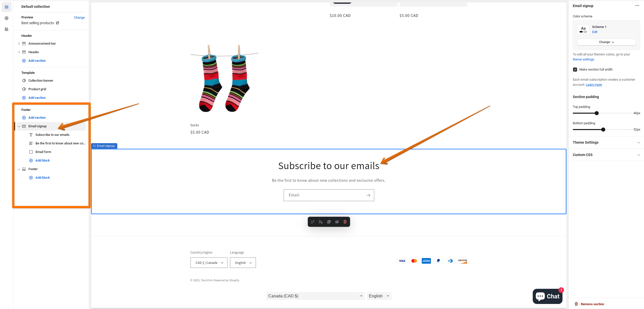Expand the Theme Settings accordion
The width and height of the screenshot is (644, 309).
606,142
